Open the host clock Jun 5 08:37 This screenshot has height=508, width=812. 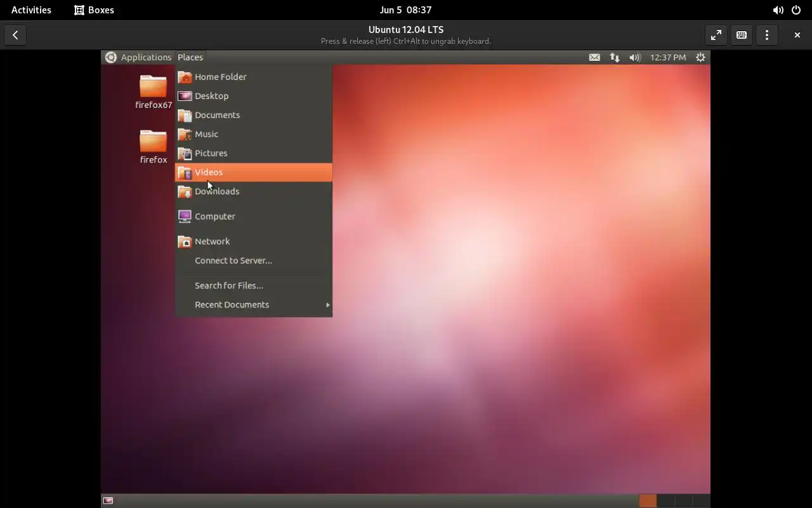[406, 10]
